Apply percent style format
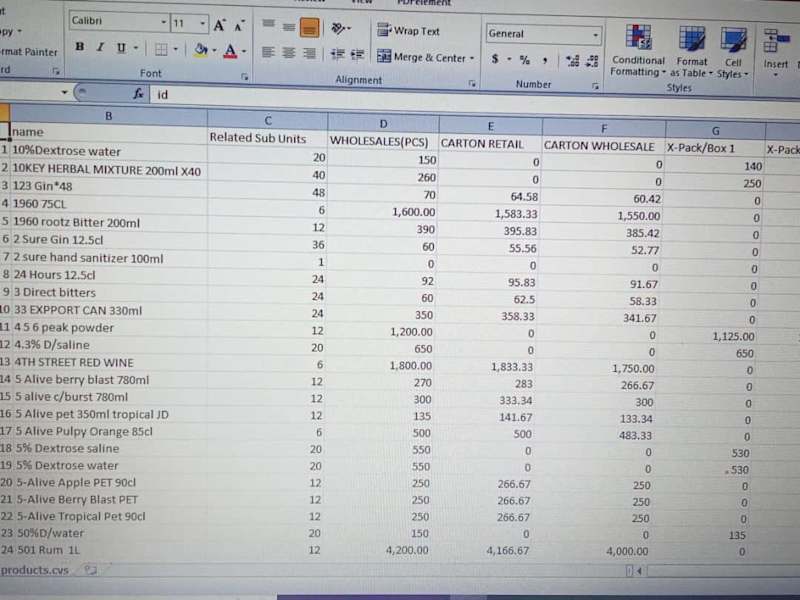The height and width of the screenshot is (600, 800). [x=524, y=60]
